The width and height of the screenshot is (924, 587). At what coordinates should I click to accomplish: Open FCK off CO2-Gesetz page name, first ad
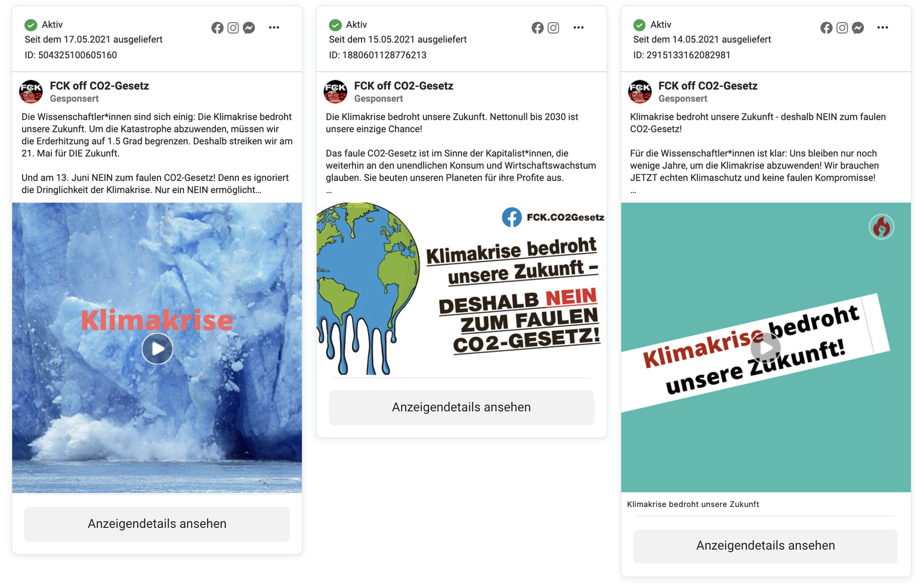(x=99, y=86)
